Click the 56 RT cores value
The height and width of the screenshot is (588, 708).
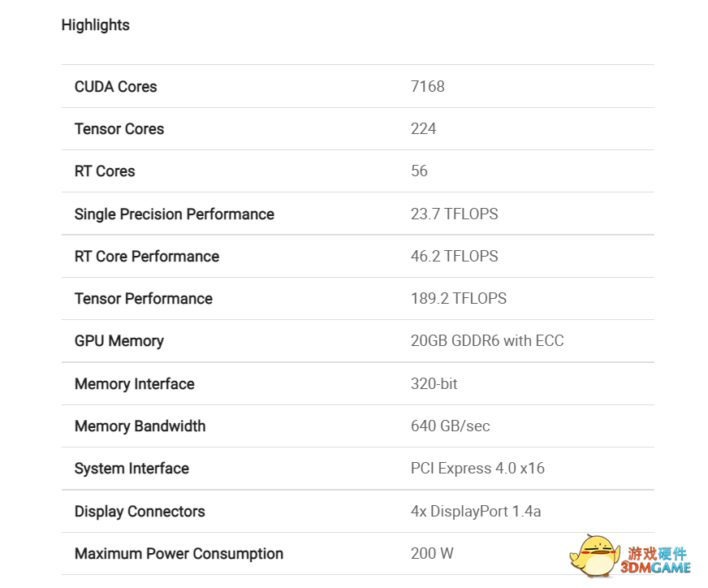[x=419, y=171]
